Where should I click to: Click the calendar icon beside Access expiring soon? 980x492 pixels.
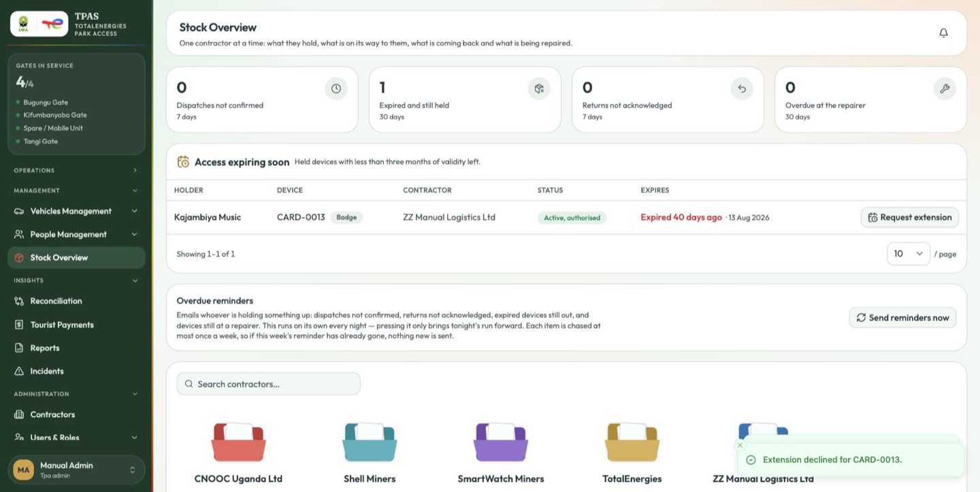[x=183, y=162]
